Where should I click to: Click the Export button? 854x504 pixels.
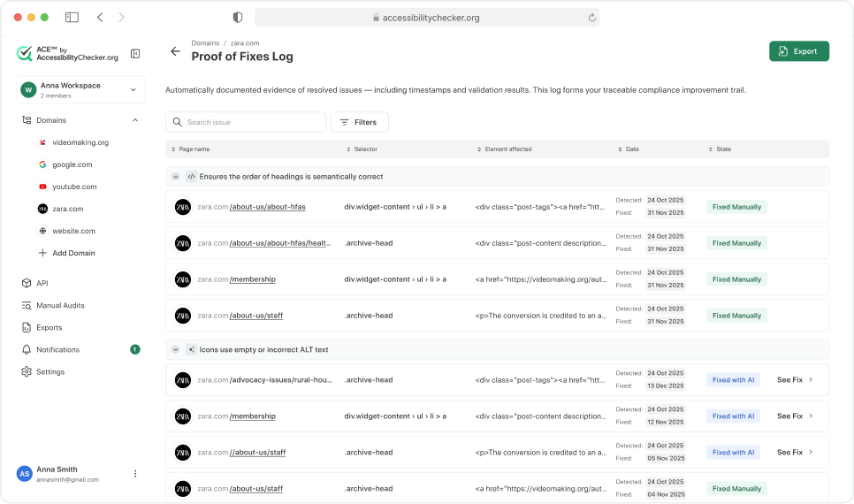click(799, 51)
